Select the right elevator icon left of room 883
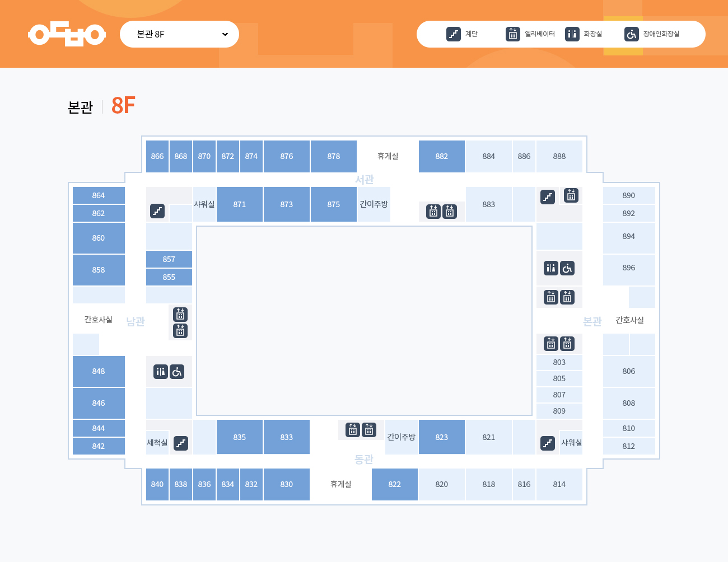This screenshot has width=728, height=562. (x=450, y=212)
